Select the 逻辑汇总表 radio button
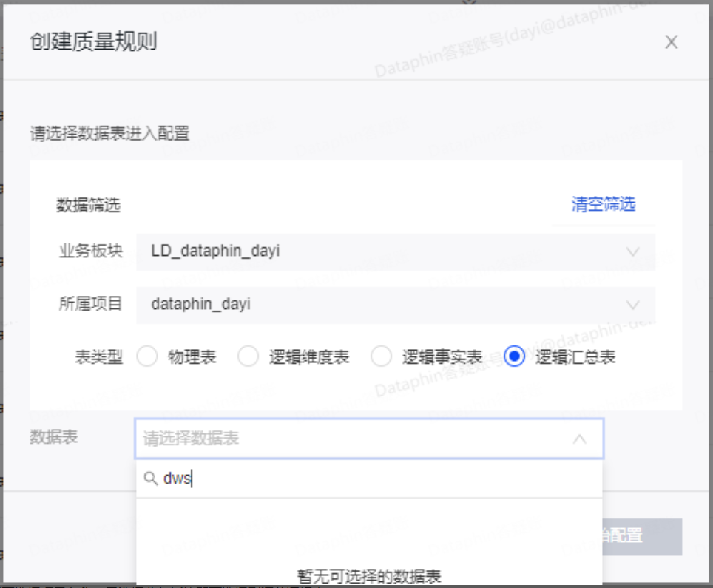Image resolution: width=713 pixels, height=588 pixels. pos(514,357)
